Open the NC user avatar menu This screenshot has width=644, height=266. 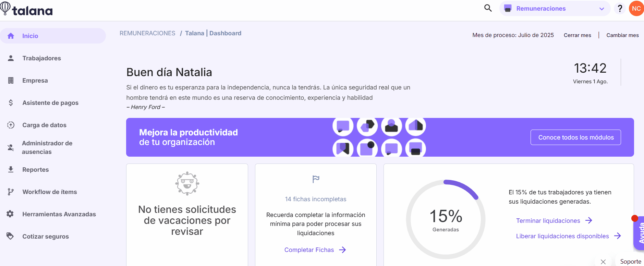636,8
